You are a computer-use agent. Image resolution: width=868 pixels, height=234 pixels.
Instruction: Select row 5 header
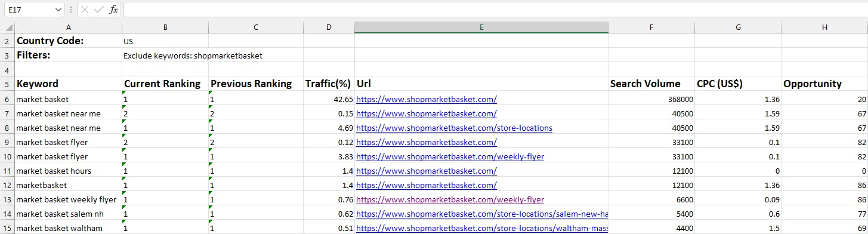7,84
